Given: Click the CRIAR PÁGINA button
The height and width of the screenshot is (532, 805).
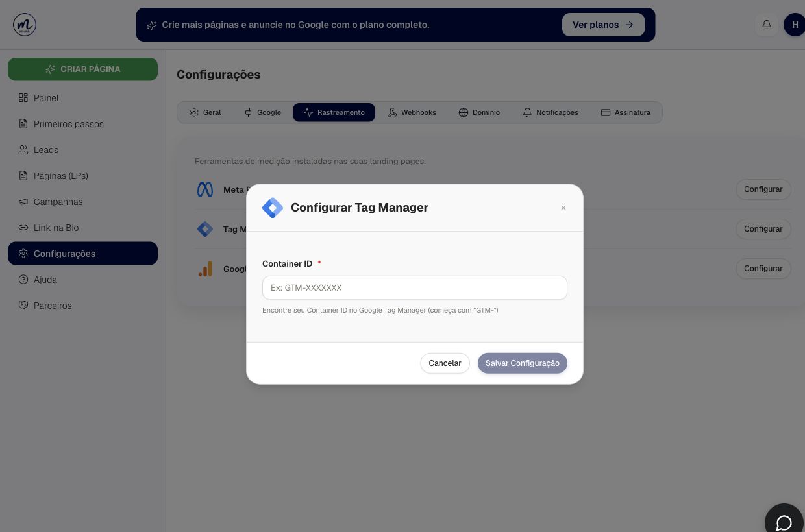Looking at the screenshot, I should pos(82,69).
